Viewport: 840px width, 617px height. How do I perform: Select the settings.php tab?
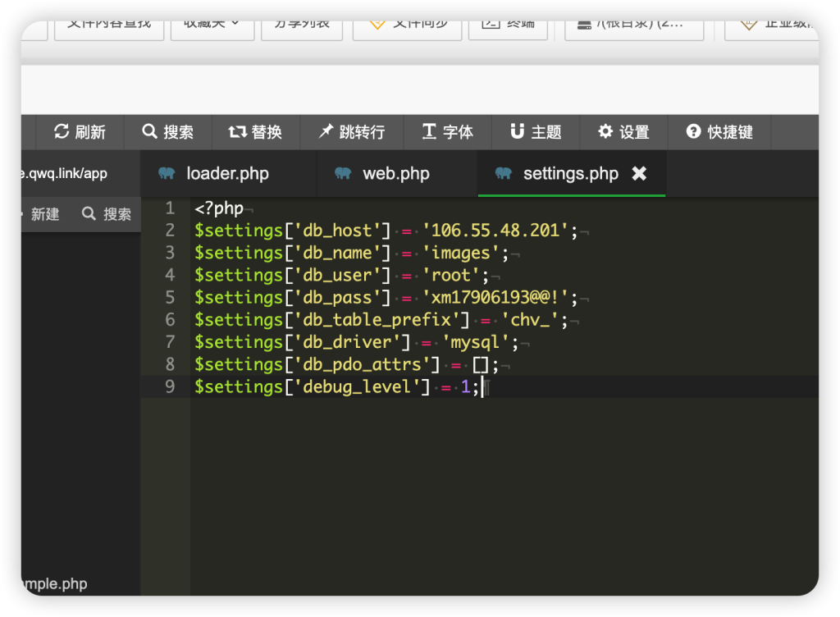[569, 174]
